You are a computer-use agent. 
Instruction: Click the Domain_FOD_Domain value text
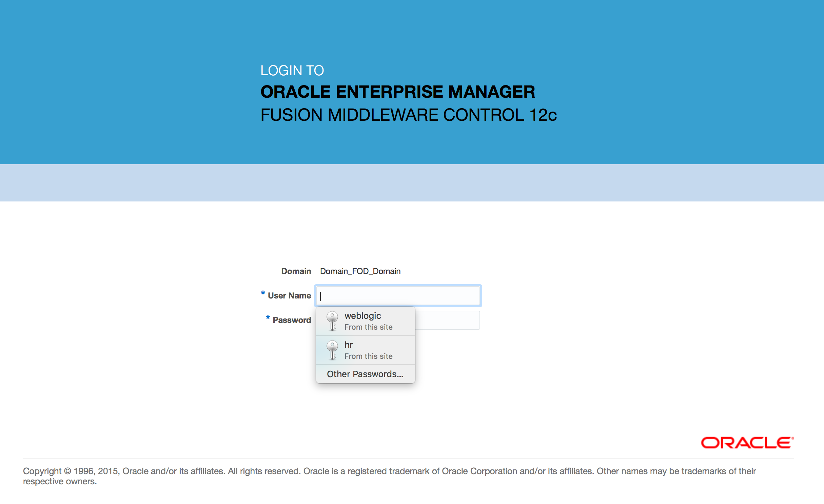pyautogui.click(x=360, y=271)
